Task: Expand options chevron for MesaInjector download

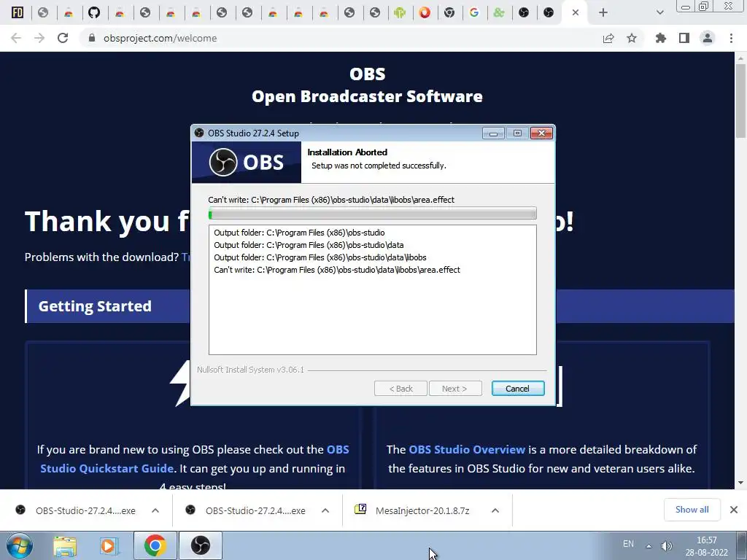Action: click(495, 510)
